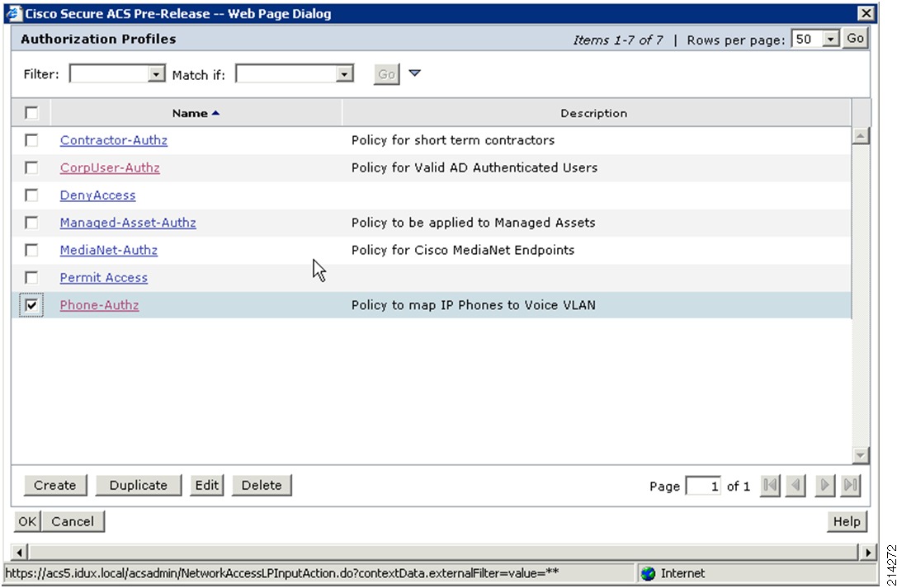Check the Permit Access row checkbox
The height and width of the screenshot is (588, 897).
31,277
